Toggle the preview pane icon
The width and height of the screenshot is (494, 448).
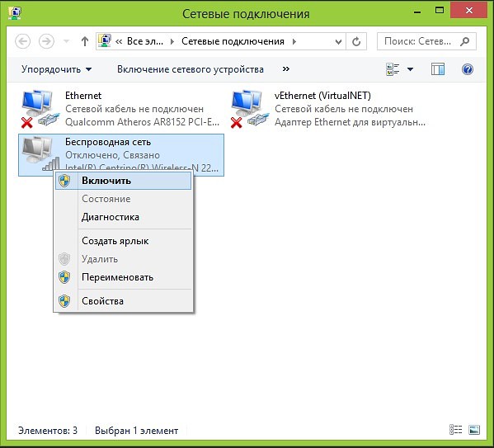pyautogui.click(x=438, y=69)
